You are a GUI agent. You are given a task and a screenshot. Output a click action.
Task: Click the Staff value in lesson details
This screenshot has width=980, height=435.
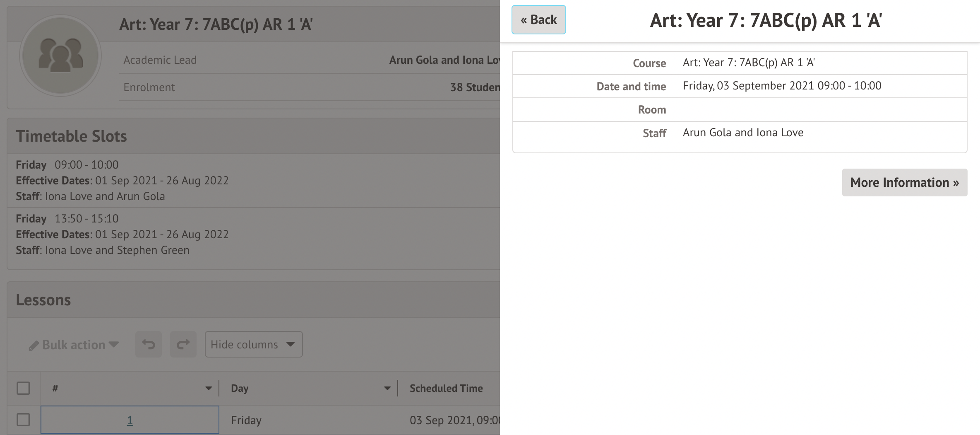tap(743, 133)
